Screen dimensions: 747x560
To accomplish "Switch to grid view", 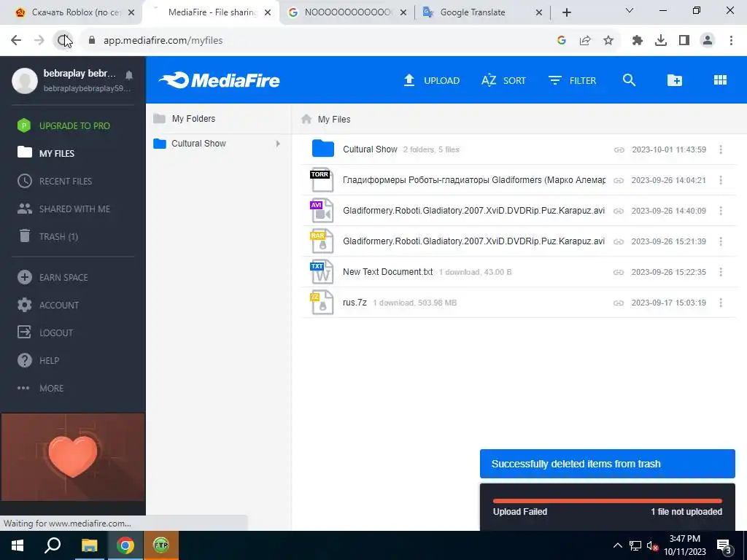I will [x=720, y=80].
